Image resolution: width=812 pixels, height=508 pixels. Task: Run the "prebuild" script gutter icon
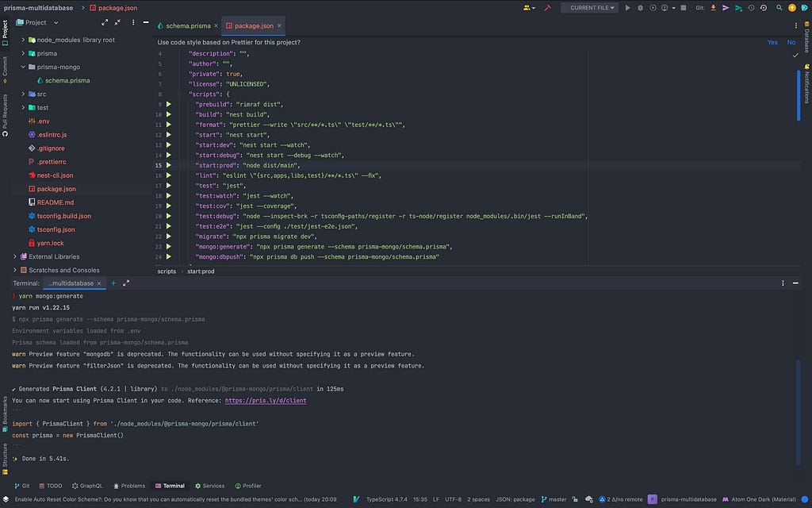point(169,104)
